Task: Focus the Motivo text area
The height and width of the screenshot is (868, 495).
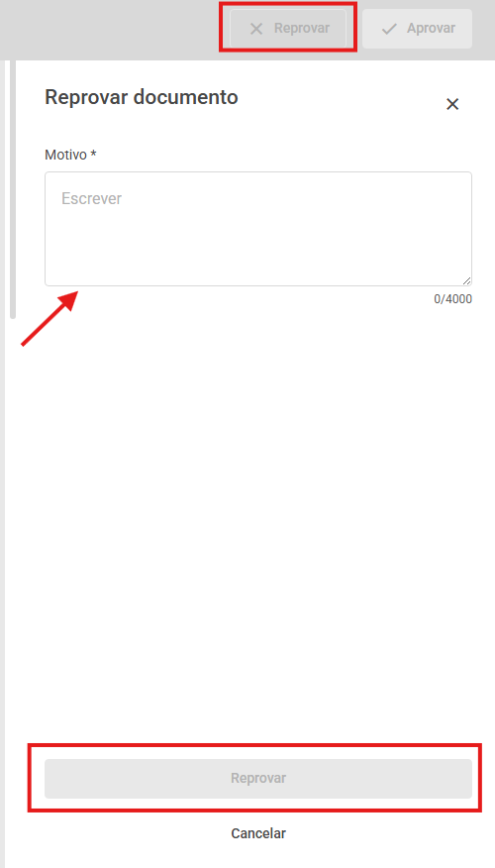Action: click(258, 229)
